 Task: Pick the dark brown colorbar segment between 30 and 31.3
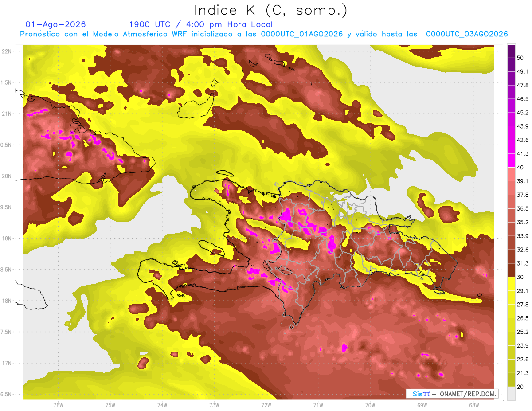[511, 270]
